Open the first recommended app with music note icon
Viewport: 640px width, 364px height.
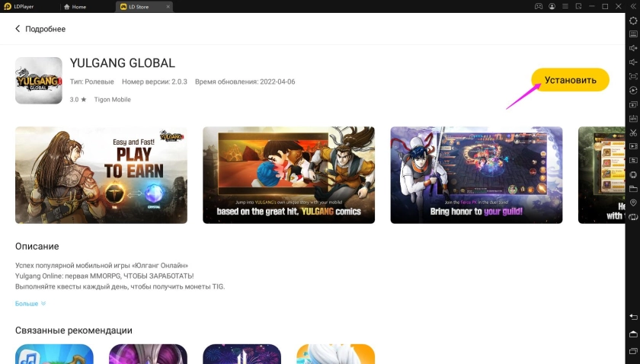click(54, 354)
